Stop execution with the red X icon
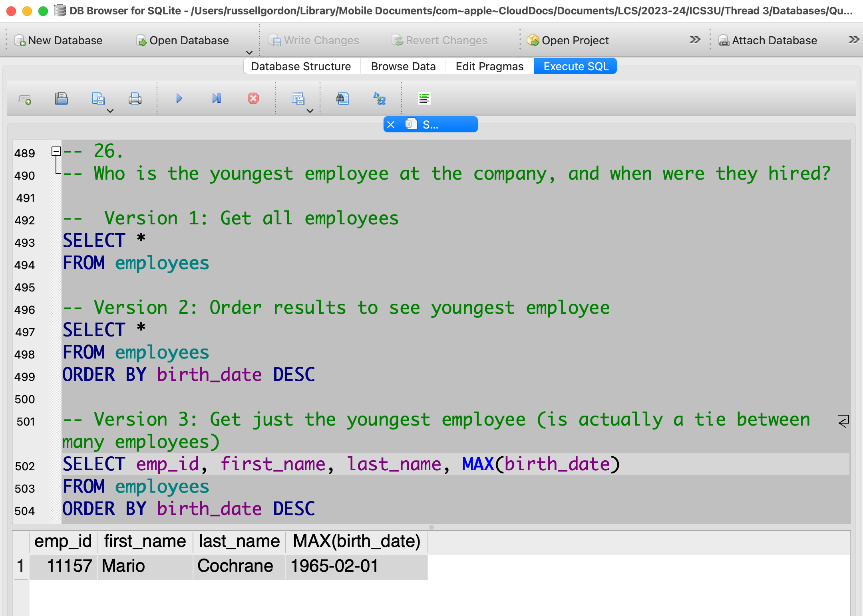 253,99
